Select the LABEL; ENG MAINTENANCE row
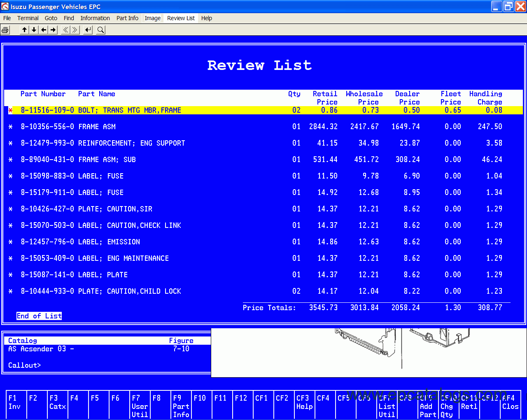This screenshot has height=420, width=527. point(263,258)
